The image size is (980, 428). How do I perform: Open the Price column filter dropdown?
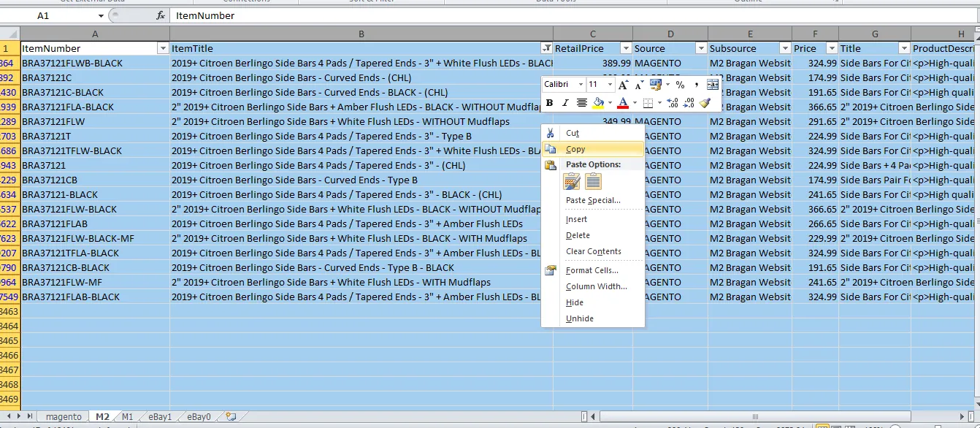(832, 48)
